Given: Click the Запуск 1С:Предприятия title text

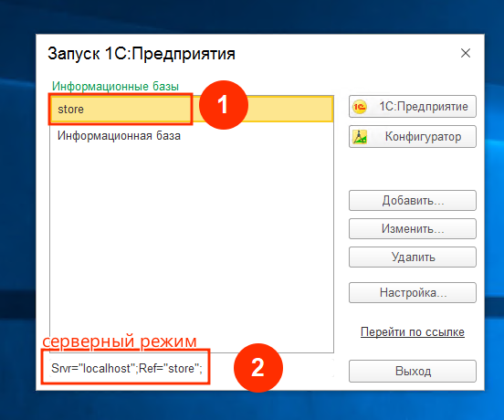Looking at the screenshot, I should [x=142, y=54].
